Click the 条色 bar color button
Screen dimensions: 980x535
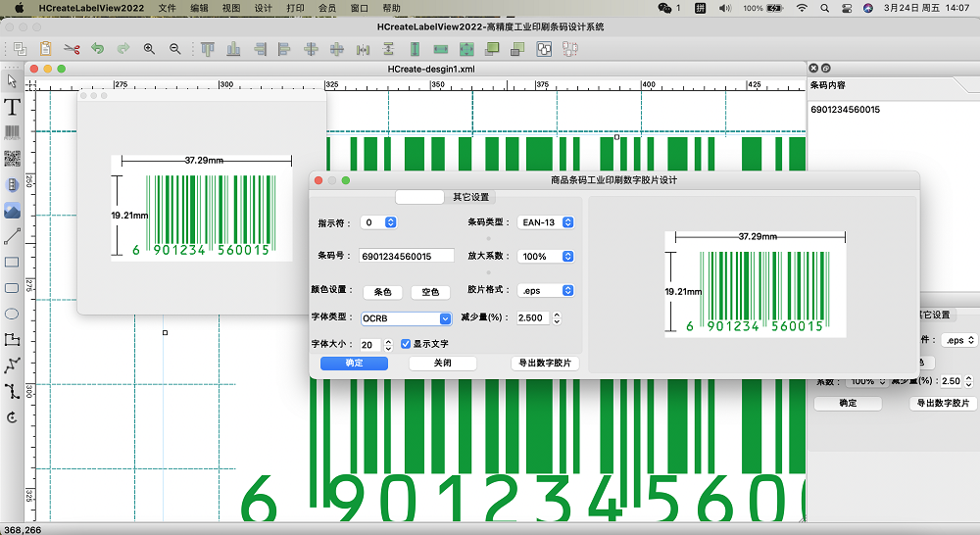(x=382, y=292)
